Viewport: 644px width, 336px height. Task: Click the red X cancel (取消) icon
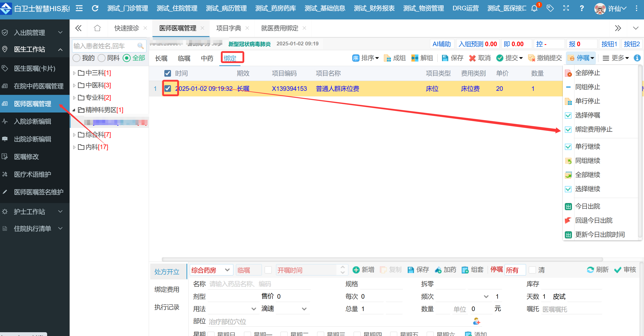click(x=472, y=58)
